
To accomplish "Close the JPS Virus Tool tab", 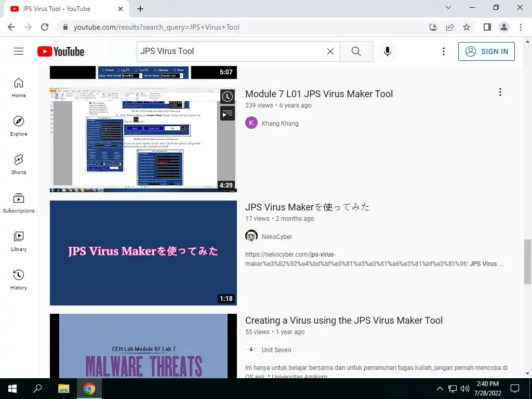I will click(x=121, y=9).
